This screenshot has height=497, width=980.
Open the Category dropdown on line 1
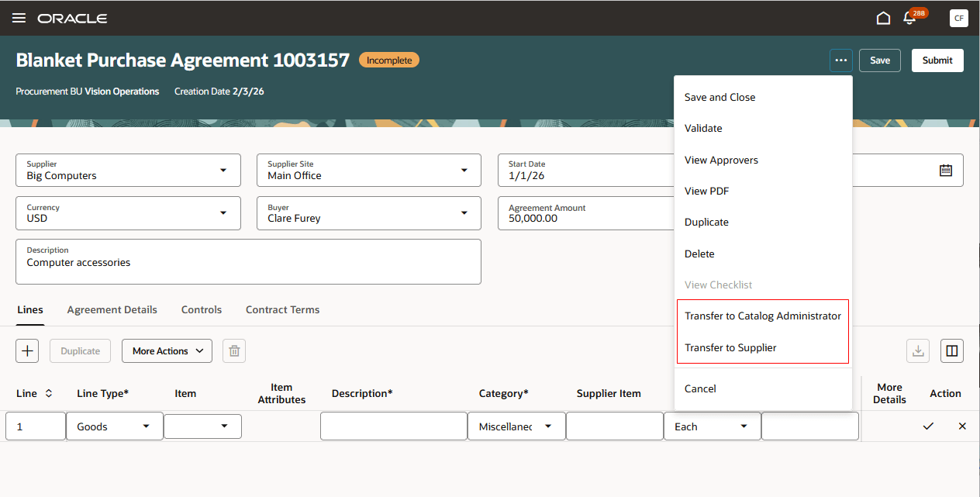[550, 426]
